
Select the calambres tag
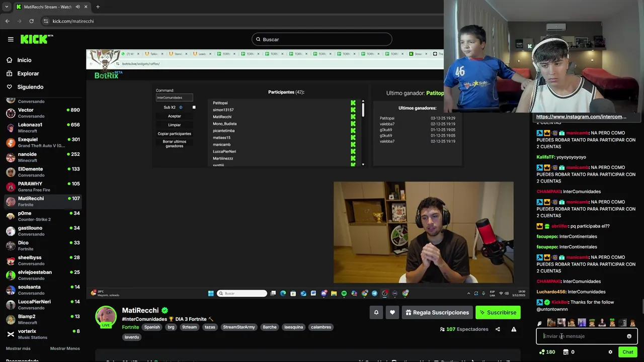point(321,327)
